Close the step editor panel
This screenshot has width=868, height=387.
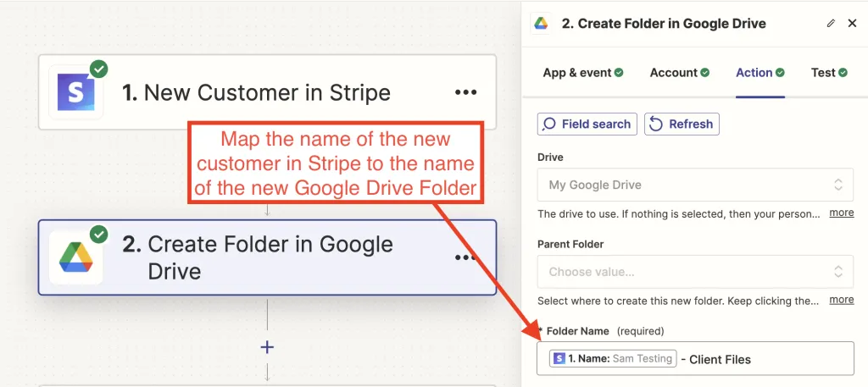(x=853, y=23)
